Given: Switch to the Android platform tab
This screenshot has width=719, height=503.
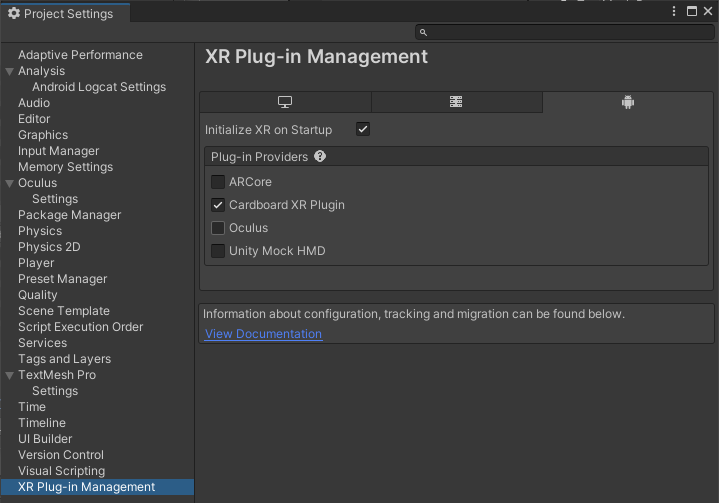Looking at the screenshot, I should [x=628, y=102].
